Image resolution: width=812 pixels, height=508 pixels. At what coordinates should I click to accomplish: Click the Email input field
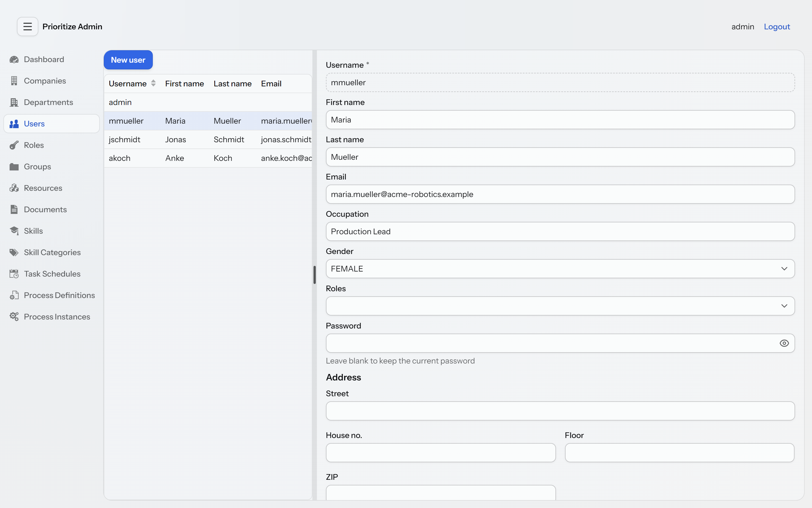pyautogui.click(x=560, y=194)
